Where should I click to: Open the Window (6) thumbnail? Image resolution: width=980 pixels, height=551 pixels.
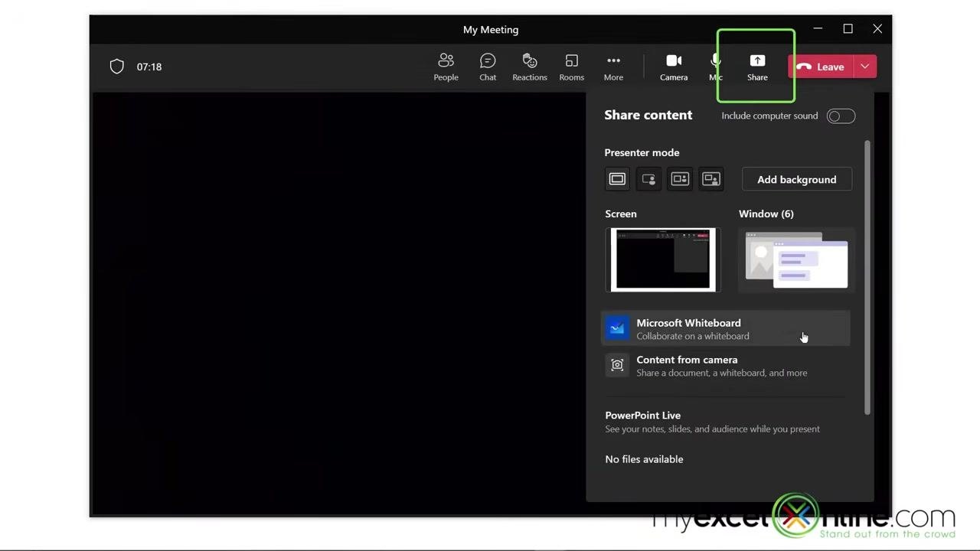796,259
